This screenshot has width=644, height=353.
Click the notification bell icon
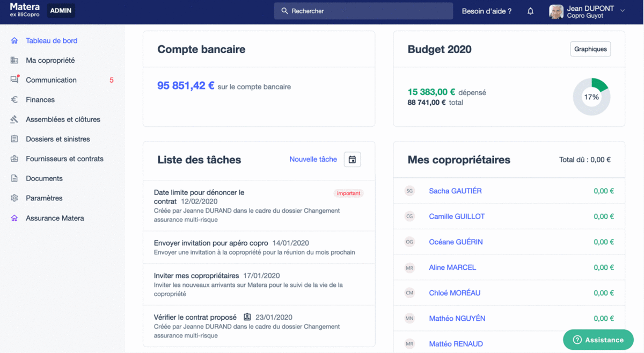pos(530,11)
